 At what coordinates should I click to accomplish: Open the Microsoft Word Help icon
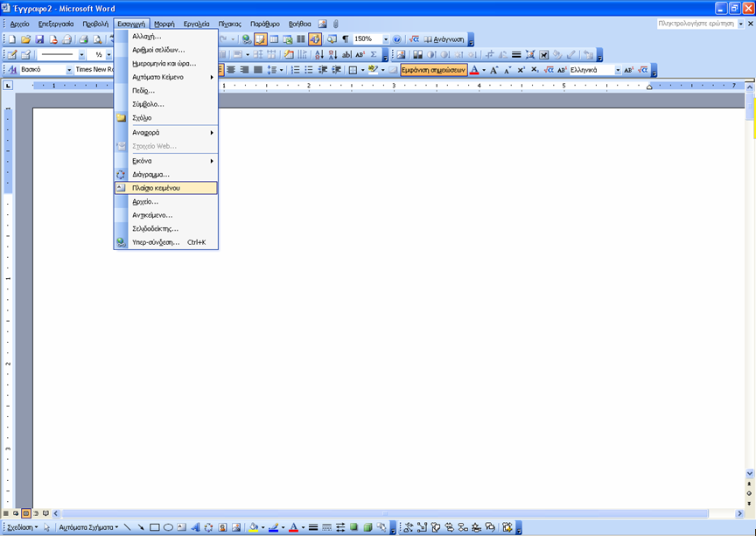(396, 39)
